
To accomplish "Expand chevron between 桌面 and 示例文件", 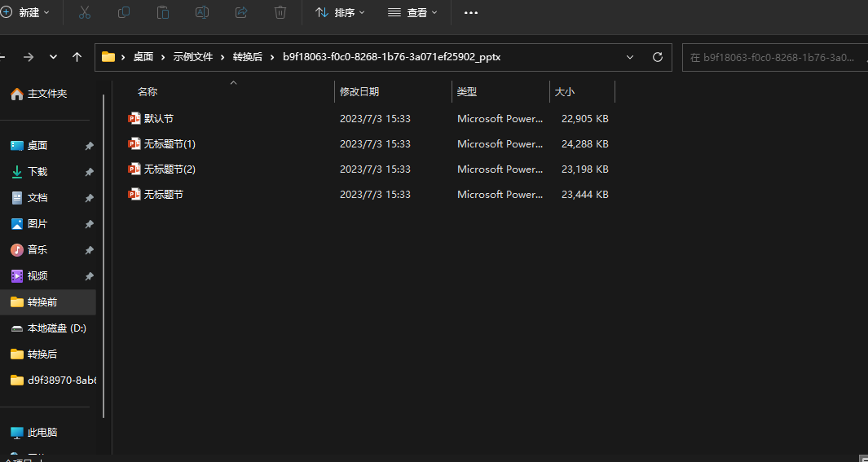I will click(x=163, y=57).
